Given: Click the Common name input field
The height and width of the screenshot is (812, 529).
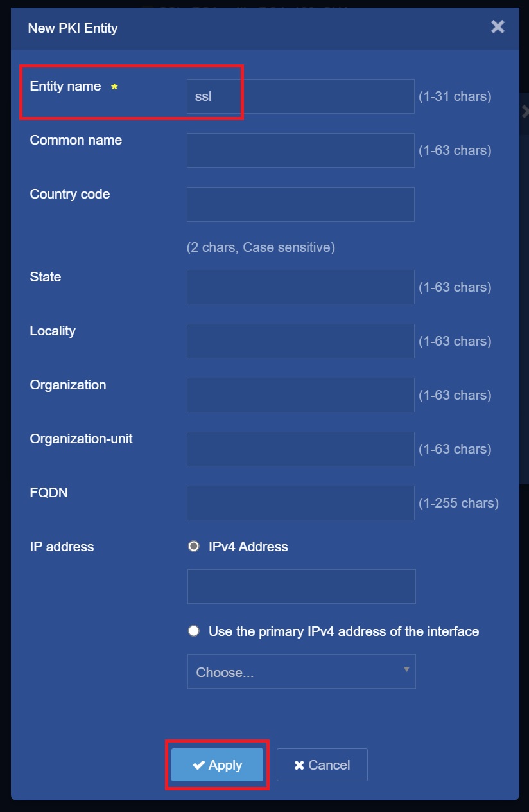Looking at the screenshot, I should pos(300,150).
